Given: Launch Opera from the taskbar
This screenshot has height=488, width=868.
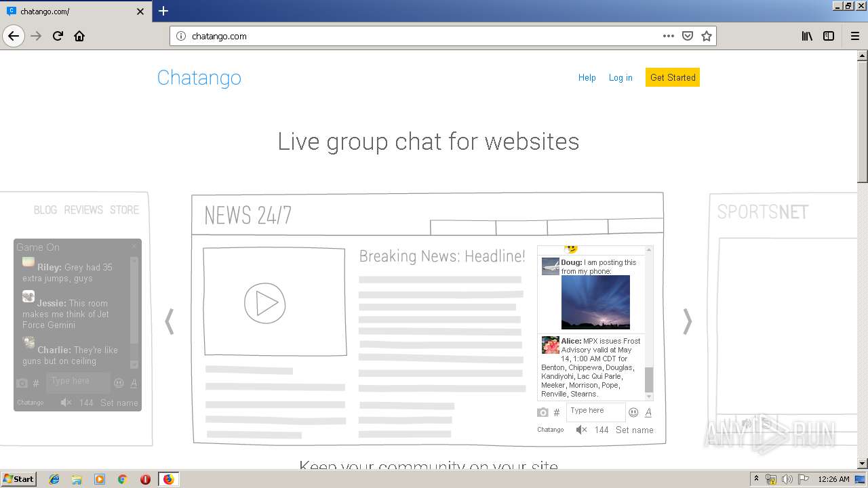Looking at the screenshot, I should point(145,479).
